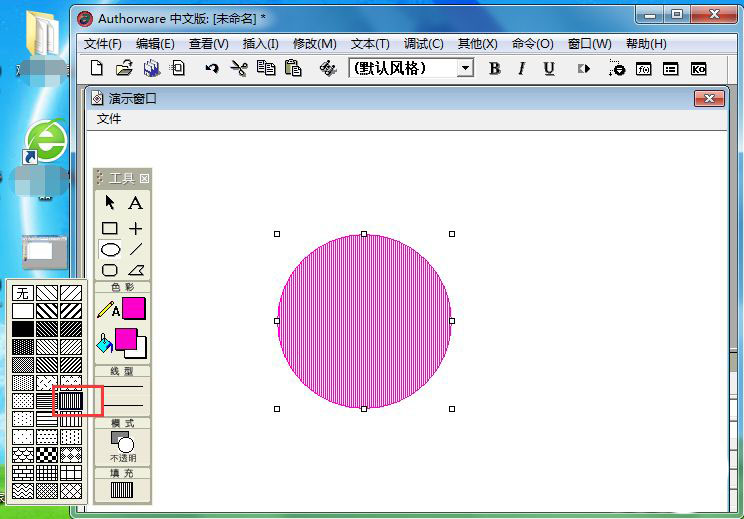Toggle italic text formatting
Image resolution: width=744 pixels, height=519 pixels.
[x=521, y=68]
